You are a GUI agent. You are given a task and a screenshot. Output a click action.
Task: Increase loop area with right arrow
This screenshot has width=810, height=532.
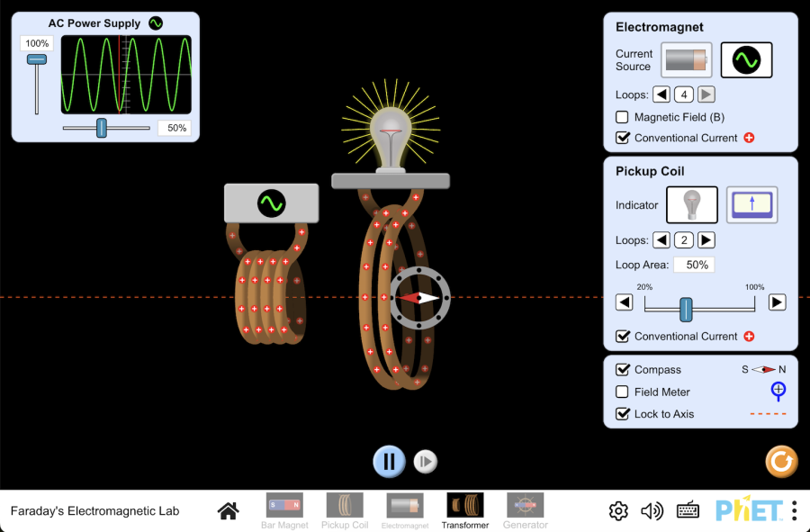coord(777,302)
